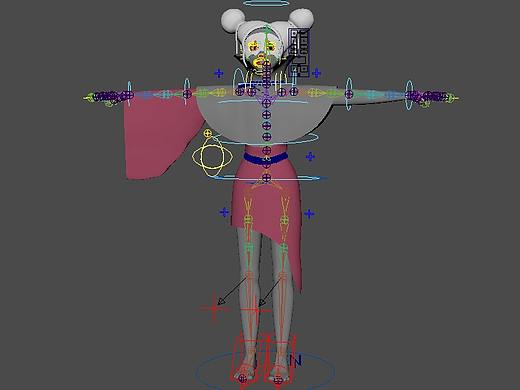Pick the blue cross locator on the skirt's shorter side
This screenshot has width=520, height=390.
coord(224,212)
